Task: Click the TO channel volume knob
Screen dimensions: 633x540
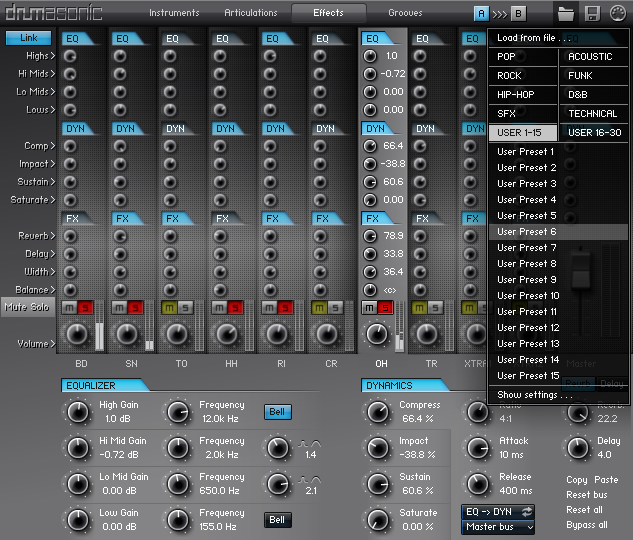Action: click(x=177, y=334)
